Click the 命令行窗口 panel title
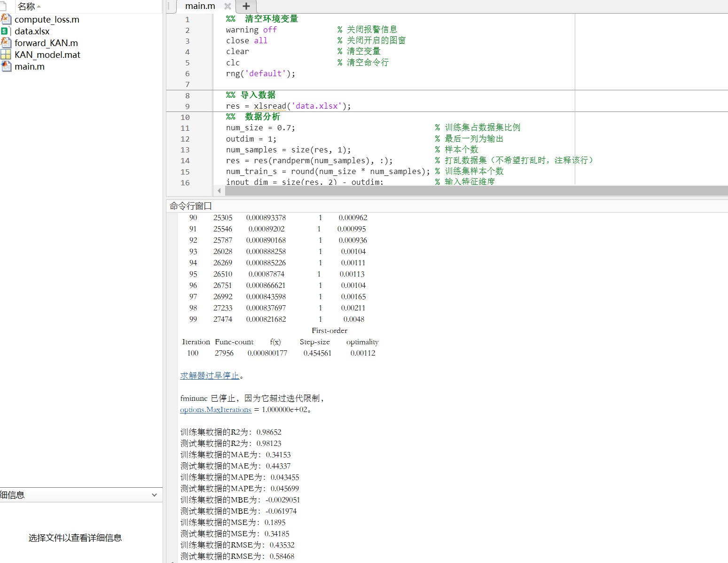Viewport: 728px width, 563px height. pos(191,206)
